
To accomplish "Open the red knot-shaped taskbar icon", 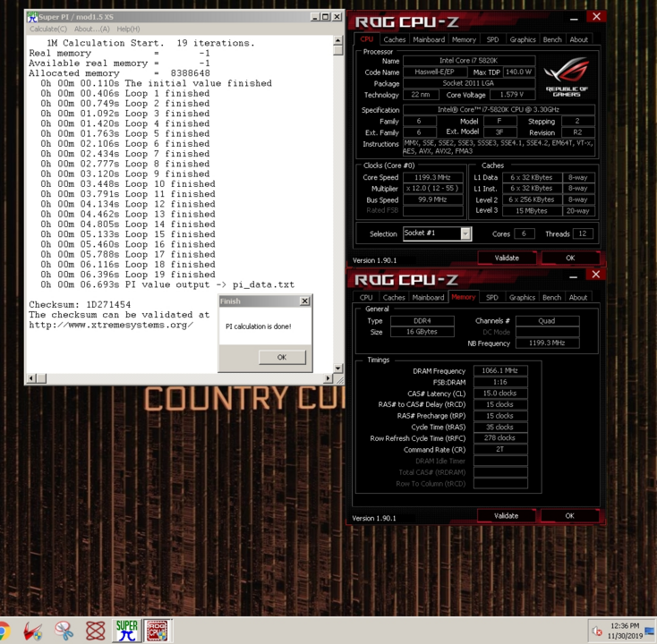I will point(95,631).
